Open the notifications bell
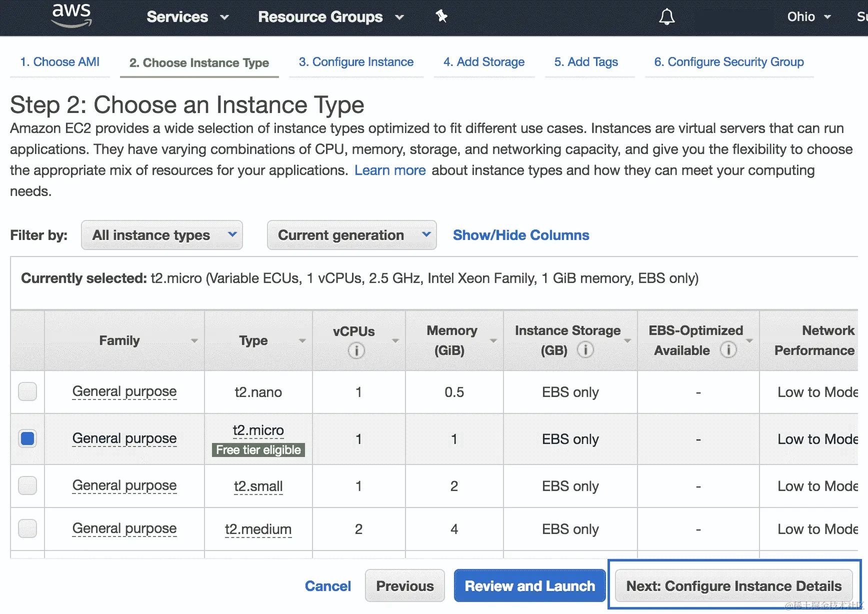 [x=666, y=17]
